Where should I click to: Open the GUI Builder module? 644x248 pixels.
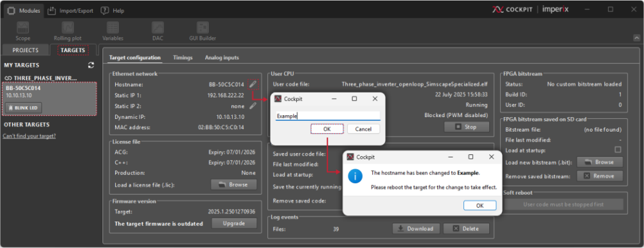[x=203, y=31]
